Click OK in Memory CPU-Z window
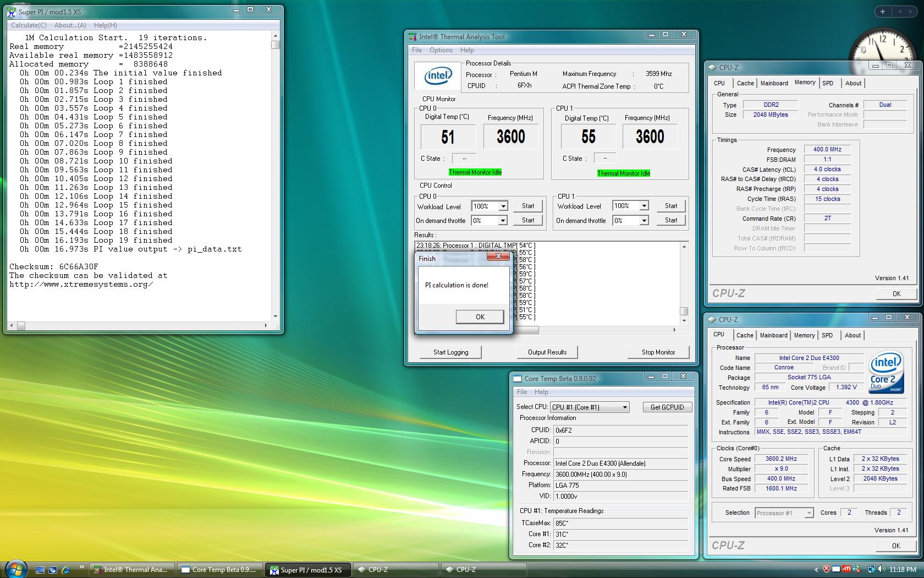The image size is (924, 578). click(x=897, y=294)
